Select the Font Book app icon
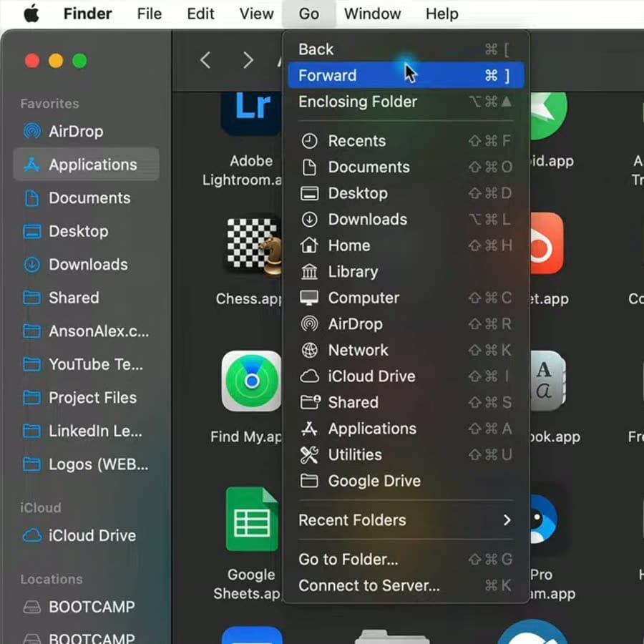 (x=548, y=381)
